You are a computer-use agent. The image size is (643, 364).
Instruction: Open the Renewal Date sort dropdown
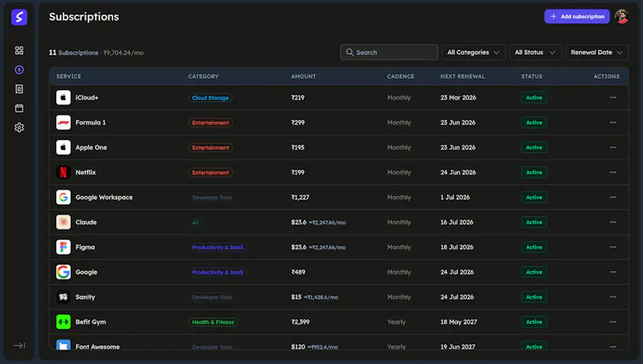[x=596, y=52]
